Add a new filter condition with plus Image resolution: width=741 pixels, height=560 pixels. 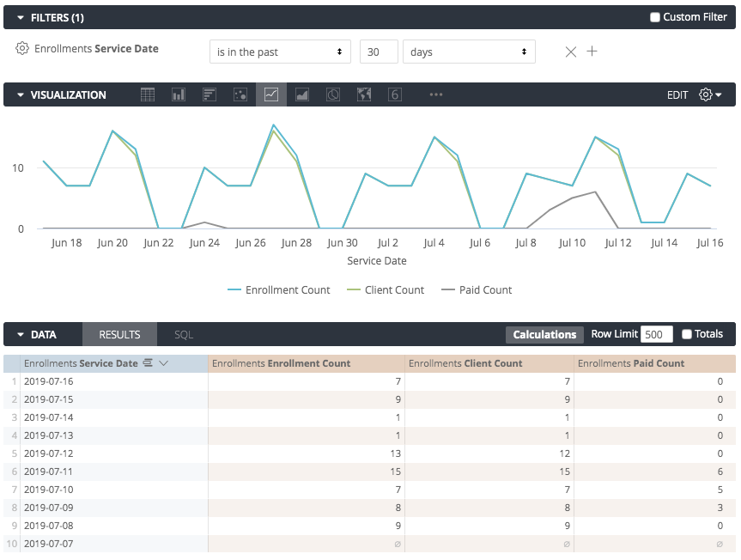tap(592, 52)
